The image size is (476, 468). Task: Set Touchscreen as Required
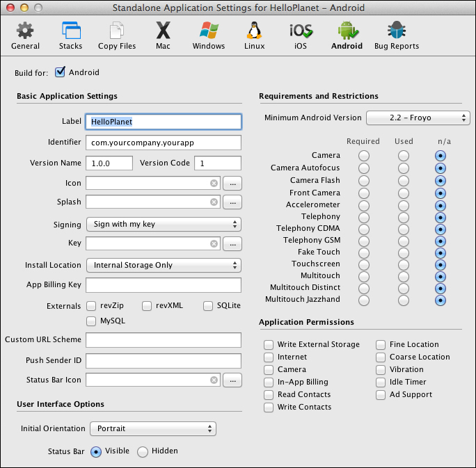click(364, 265)
